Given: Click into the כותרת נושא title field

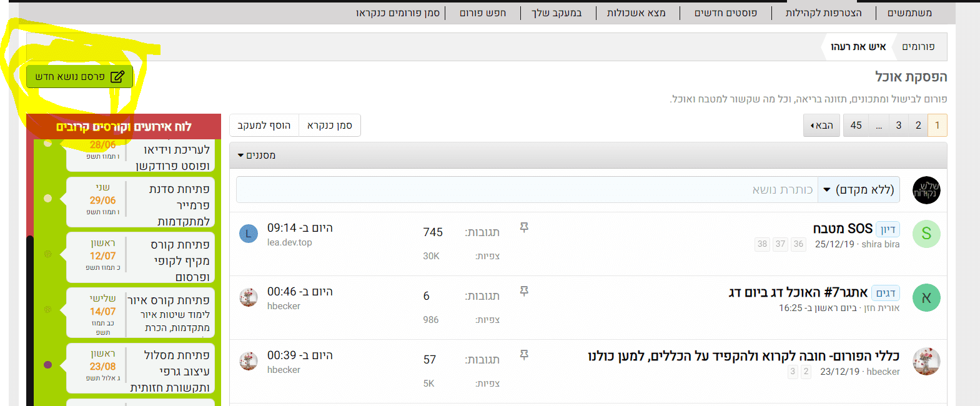Looking at the screenshot, I should 527,190.
